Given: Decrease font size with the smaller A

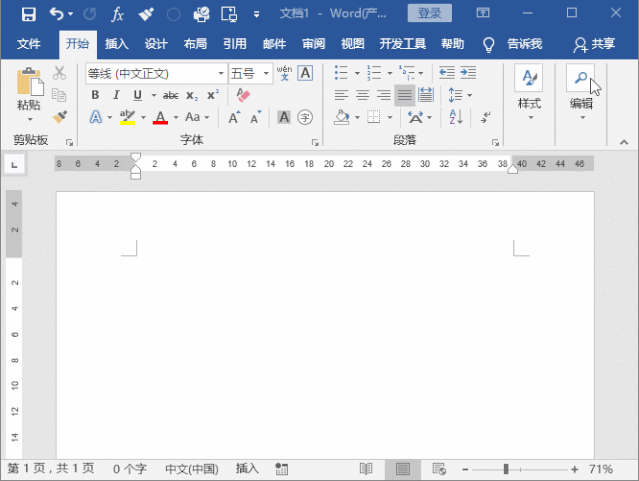Looking at the screenshot, I should click(x=256, y=117).
